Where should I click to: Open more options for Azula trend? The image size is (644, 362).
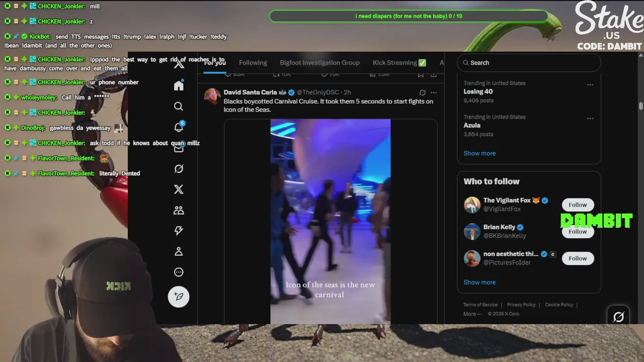tap(590, 119)
